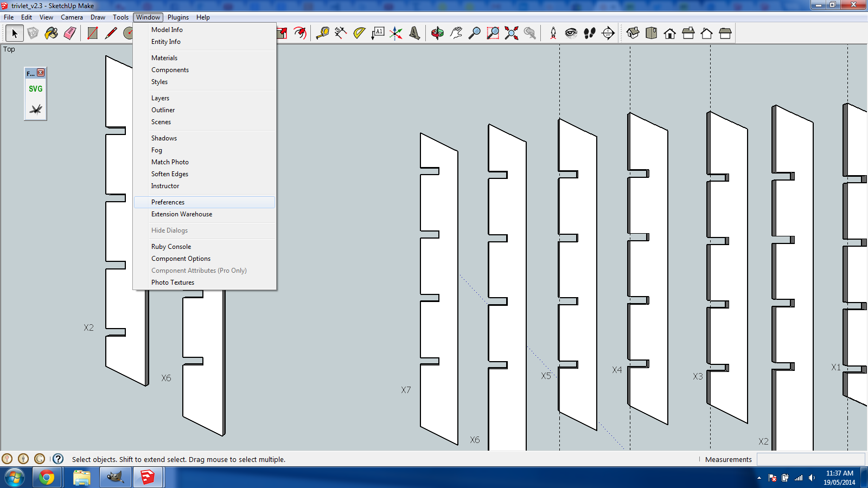Image resolution: width=868 pixels, height=488 pixels.
Task: Click the help question mark in status bar
Action: (x=58, y=459)
